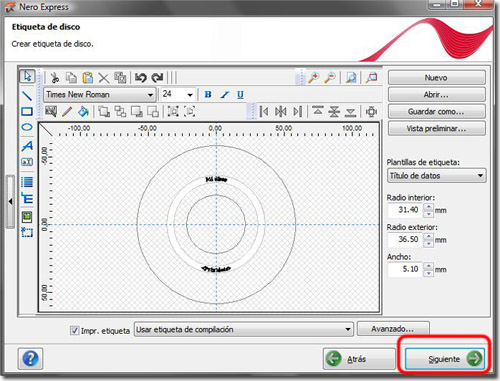Screen dimensions: 500x381
Task: Select the dashed selection frame tool
Action: click(27, 232)
